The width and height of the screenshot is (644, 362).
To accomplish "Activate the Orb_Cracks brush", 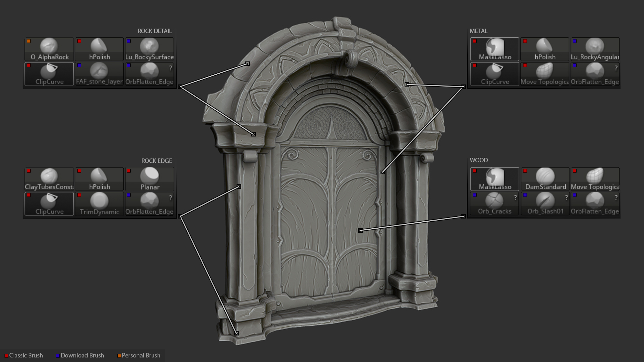I will pos(495,204).
